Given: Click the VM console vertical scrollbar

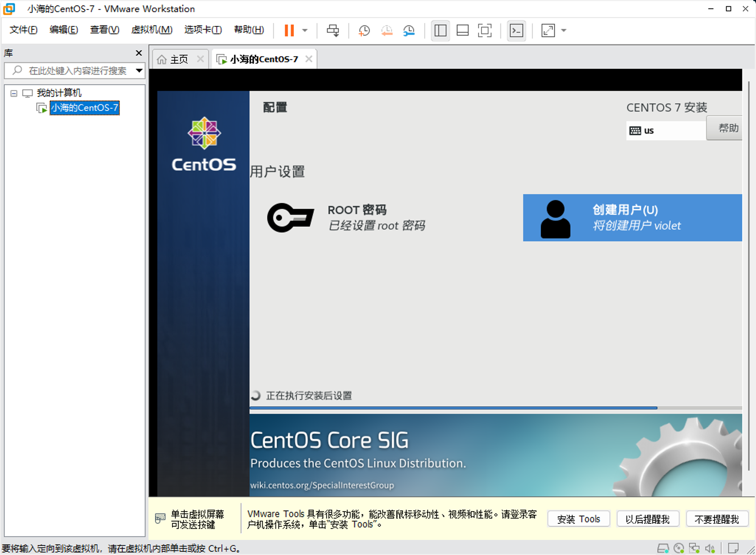Looking at the screenshot, I should coord(749,275).
